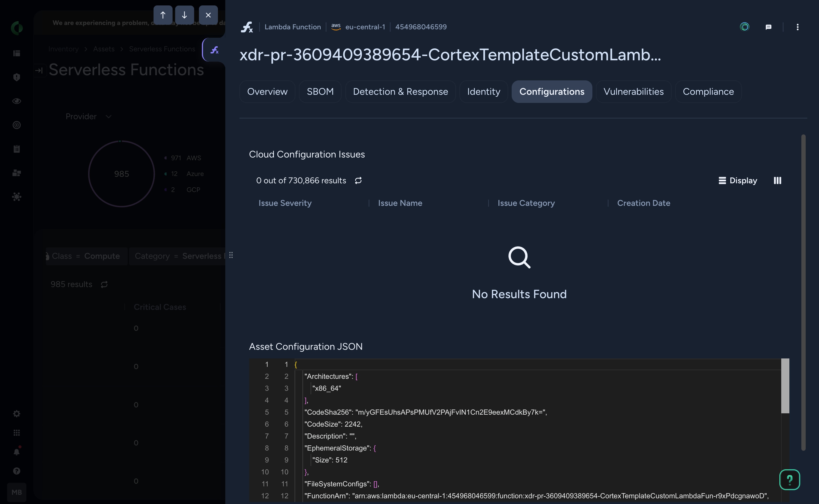Sort by Creation Date column header
The width and height of the screenshot is (819, 504).
pos(643,203)
